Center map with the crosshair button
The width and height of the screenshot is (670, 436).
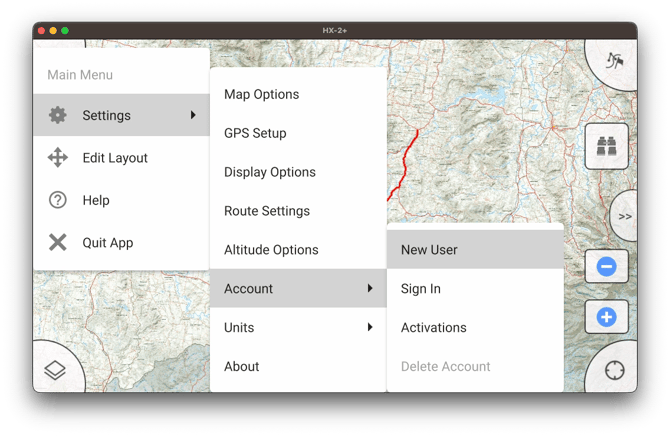coord(615,370)
